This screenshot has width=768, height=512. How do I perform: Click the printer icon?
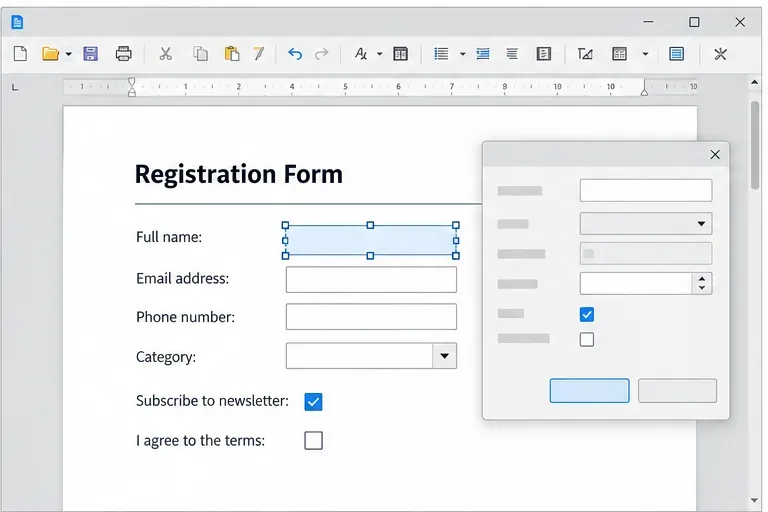[x=123, y=53]
